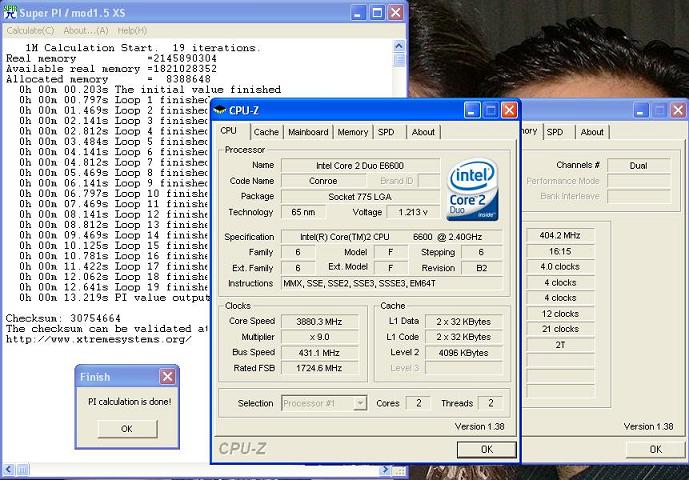Click the Package field Socket 775 LGA
The width and height of the screenshot is (689, 480).
[x=360, y=196]
